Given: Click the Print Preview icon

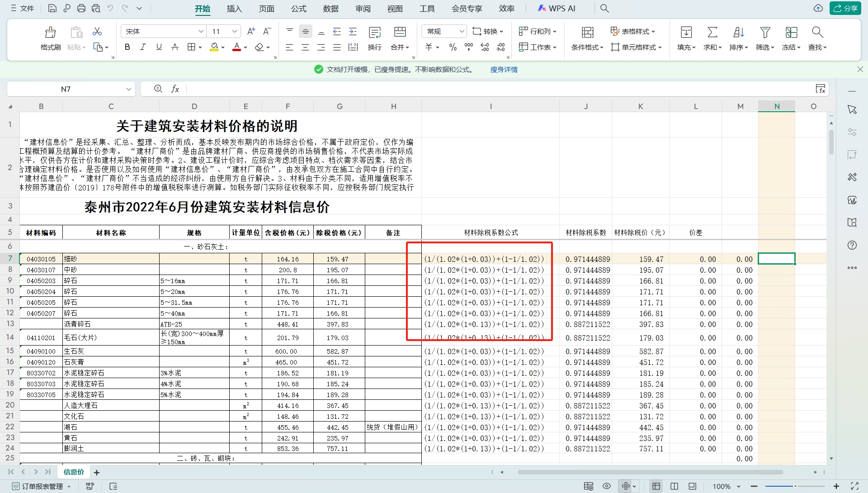Looking at the screenshot, I should pyautogui.click(x=96, y=8).
